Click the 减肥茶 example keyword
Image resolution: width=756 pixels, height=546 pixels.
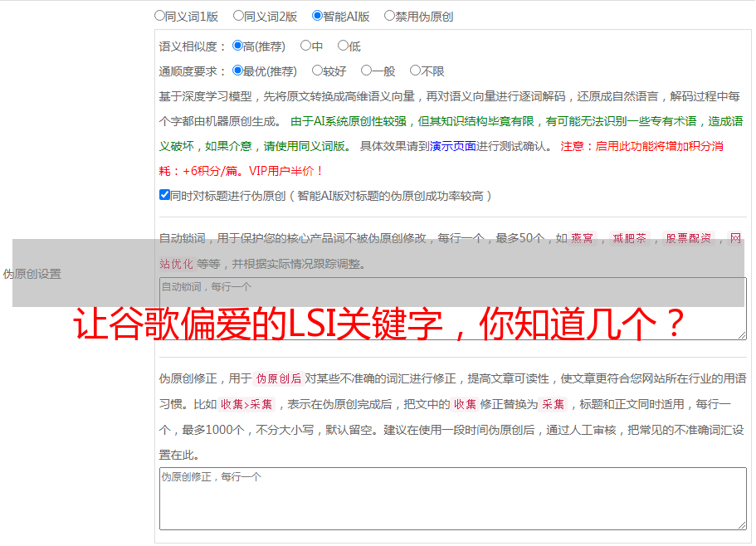(630, 238)
